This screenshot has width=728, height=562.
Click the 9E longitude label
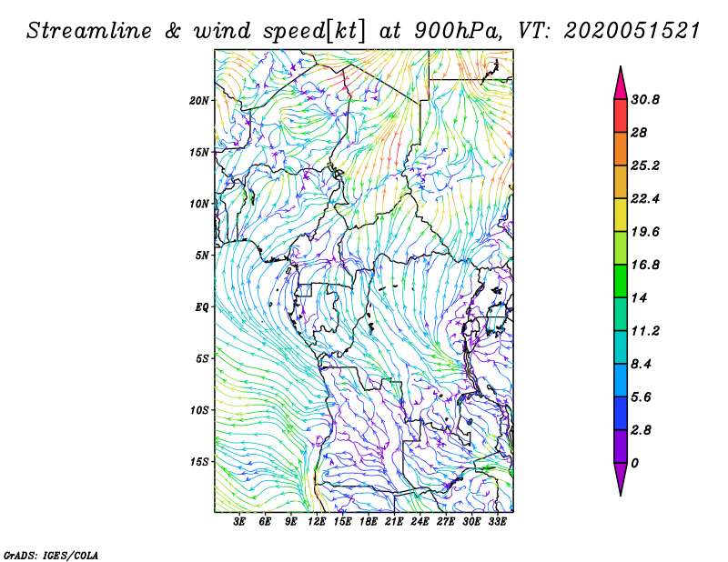(291, 522)
